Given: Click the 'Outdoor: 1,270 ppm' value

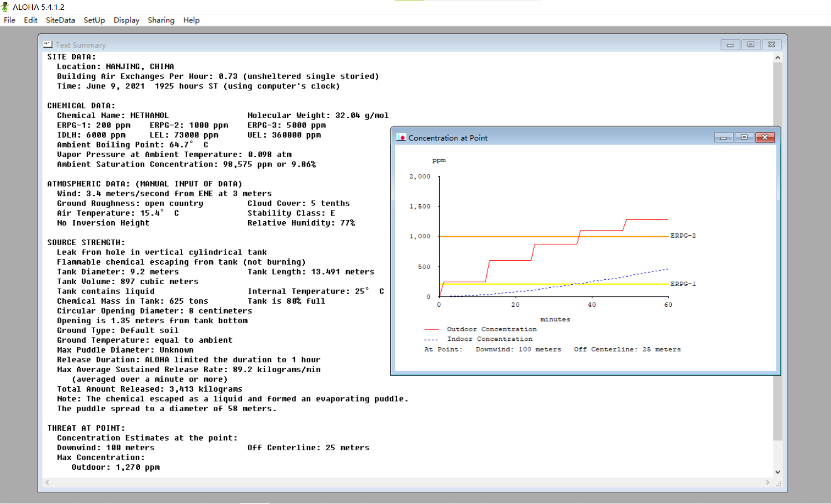Looking at the screenshot, I should (116, 467).
